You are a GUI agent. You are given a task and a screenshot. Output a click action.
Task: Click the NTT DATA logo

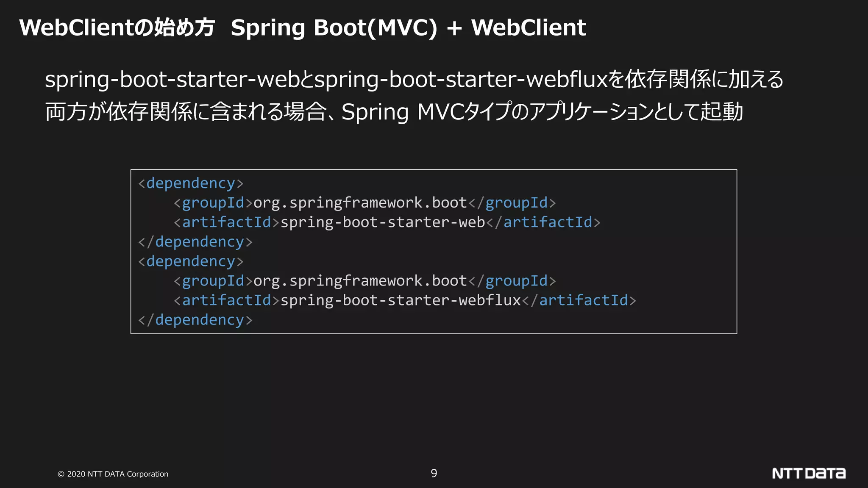coord(809,473)
